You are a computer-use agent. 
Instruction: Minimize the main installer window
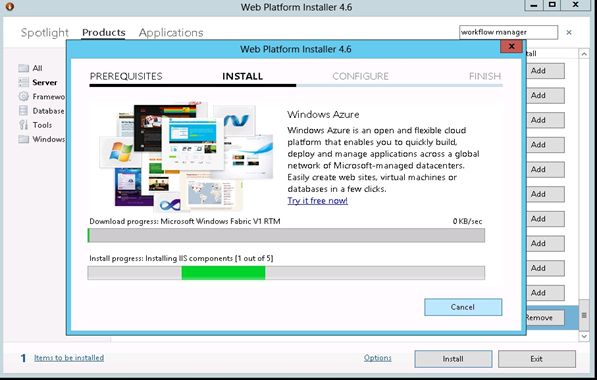pyautogui.click(x=534, y=5)
